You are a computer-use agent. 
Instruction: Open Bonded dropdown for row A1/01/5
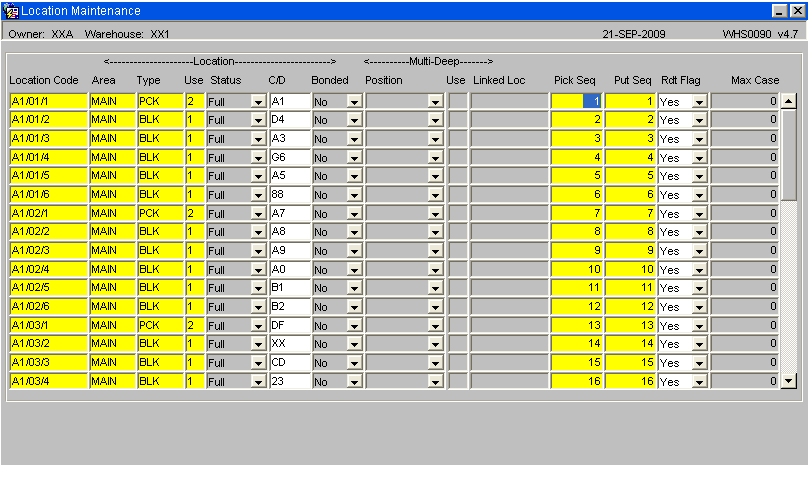(x=354, y=176)
